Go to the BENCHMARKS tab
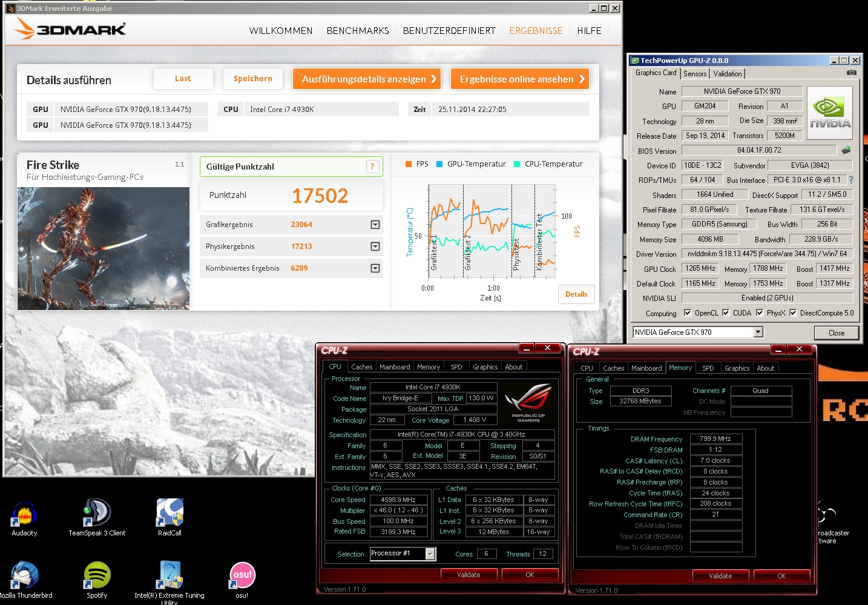 (358, 31)
